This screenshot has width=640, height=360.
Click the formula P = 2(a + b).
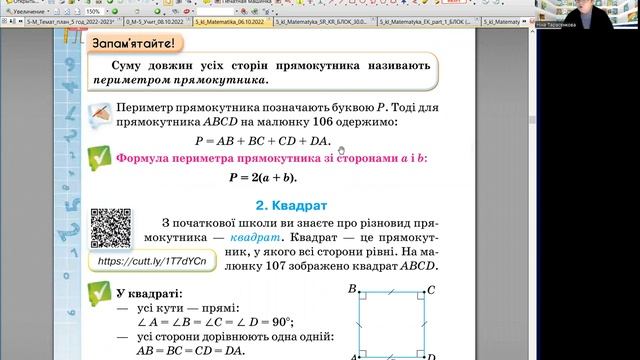coord(263,178)
